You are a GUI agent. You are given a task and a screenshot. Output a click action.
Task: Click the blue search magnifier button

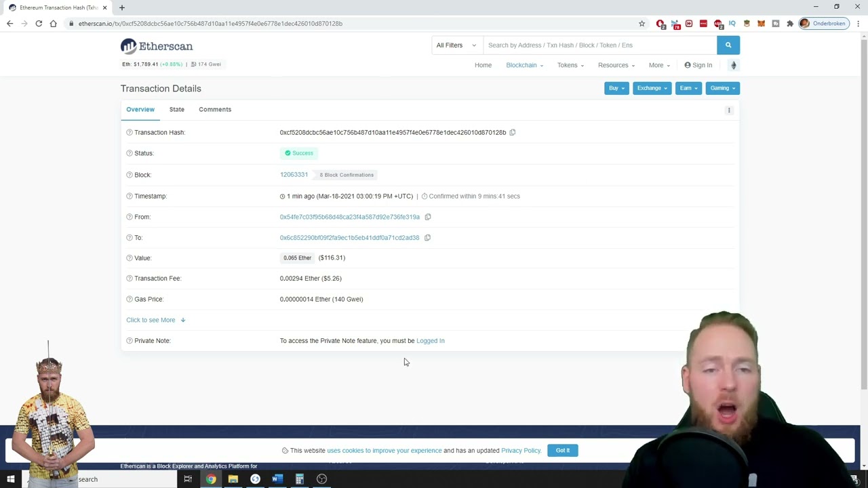pos(728,45)
